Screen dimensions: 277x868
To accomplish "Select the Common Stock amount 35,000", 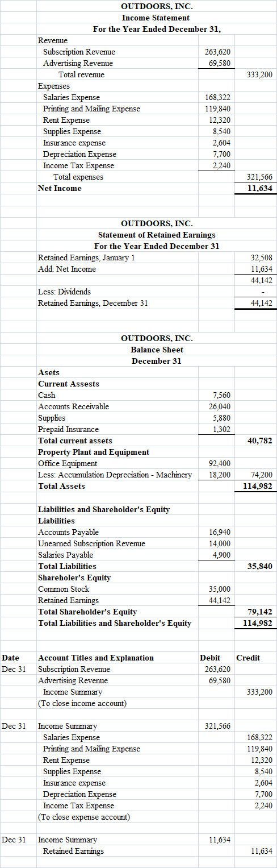I will [x=220, y=589].
